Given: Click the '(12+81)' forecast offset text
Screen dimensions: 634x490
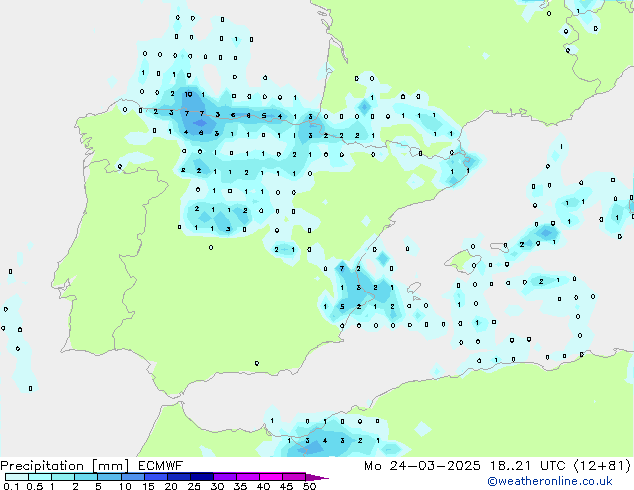Looking at the screenshot, I should (602, 466).
